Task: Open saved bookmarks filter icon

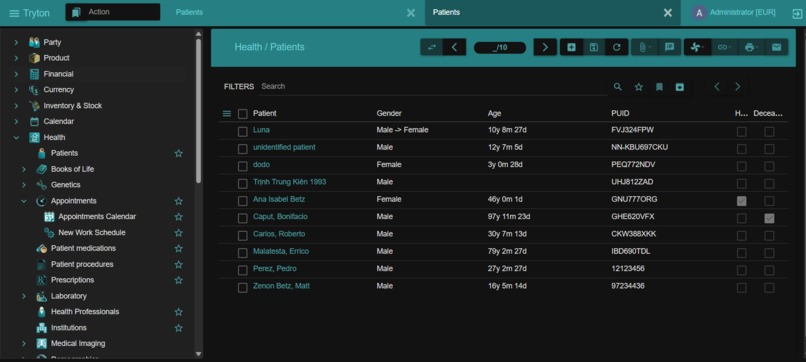Action: point(659,87)
